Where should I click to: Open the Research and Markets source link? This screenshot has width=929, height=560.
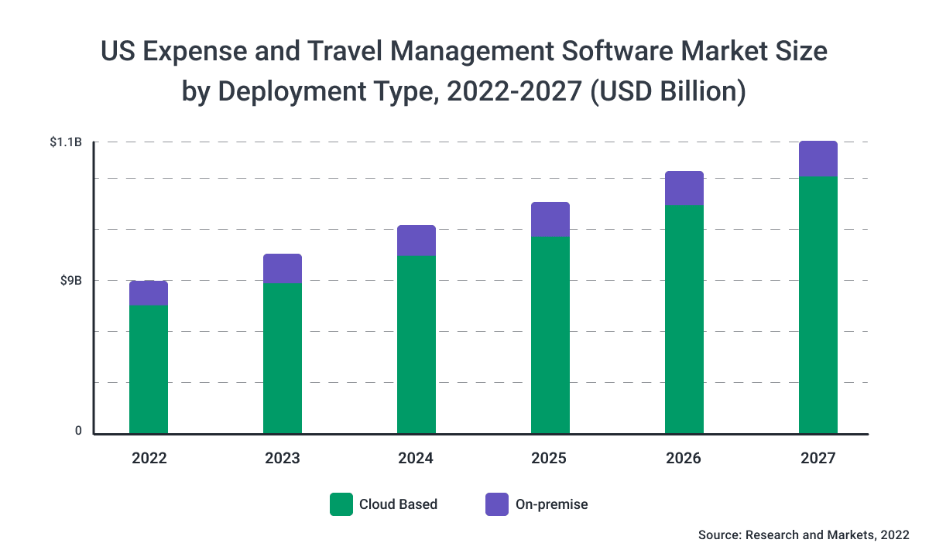tap(804, 534)
